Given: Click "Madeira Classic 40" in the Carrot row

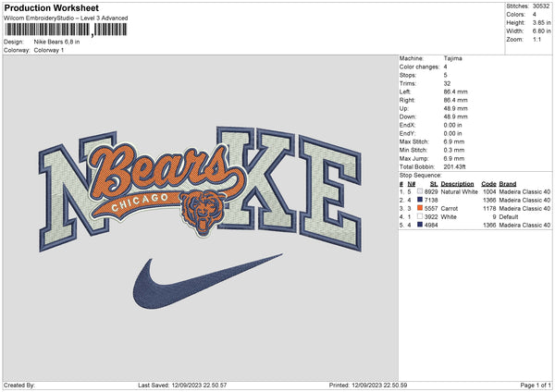Looking at the screenshot, I should coord(524,208).
